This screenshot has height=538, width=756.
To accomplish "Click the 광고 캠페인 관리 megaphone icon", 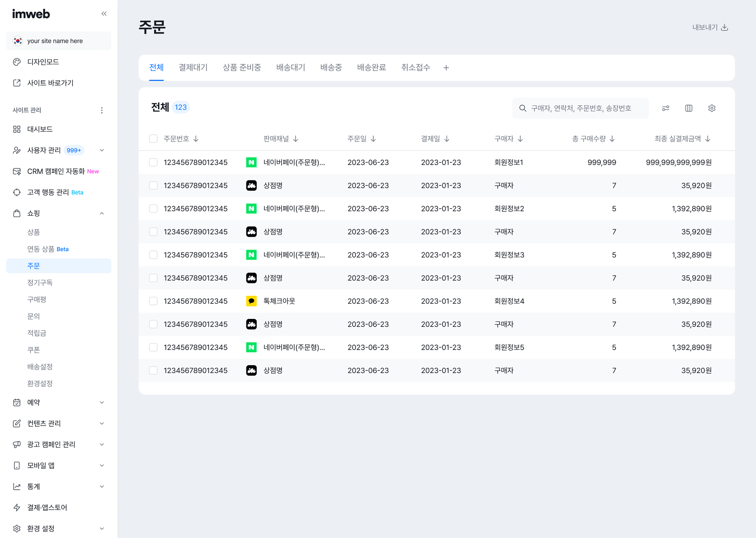I will coord(17,445).
